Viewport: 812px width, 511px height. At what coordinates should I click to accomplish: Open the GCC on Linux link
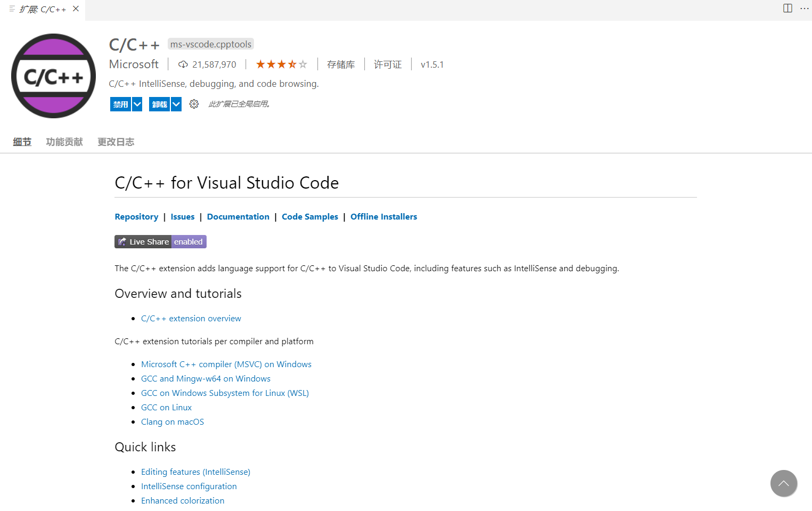click(166, 408)
